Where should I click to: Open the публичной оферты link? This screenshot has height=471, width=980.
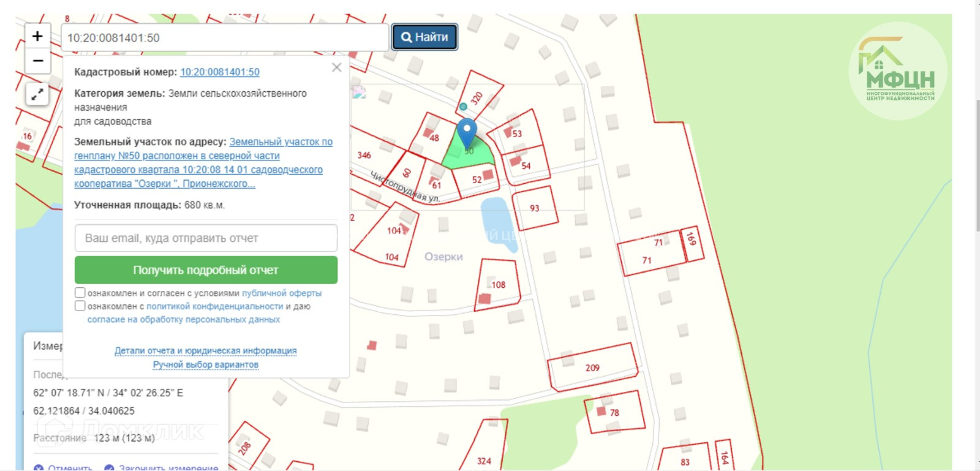coord(282,293)
